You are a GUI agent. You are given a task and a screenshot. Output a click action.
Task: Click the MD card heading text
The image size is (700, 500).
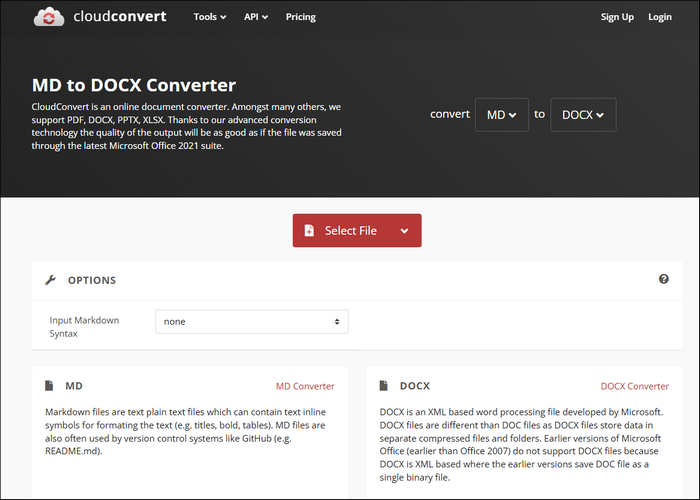74,386
